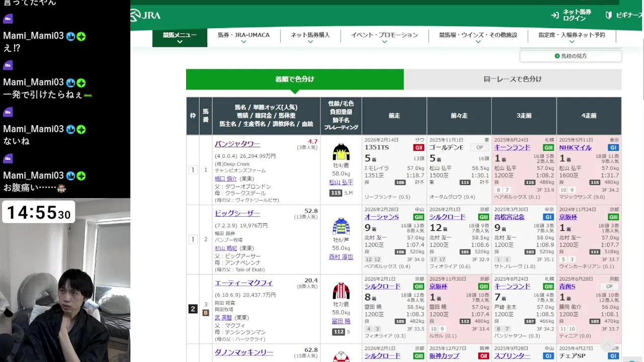
Task: Open ビッグシーザー's 京阪杯 4走前 link
Action: coord(569,217)
